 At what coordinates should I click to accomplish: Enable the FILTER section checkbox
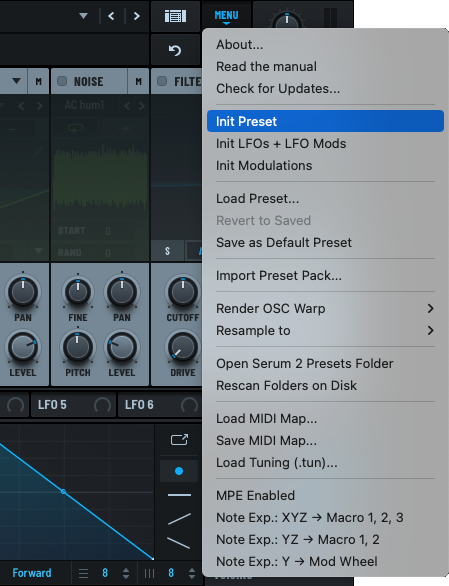pos(162,81)
